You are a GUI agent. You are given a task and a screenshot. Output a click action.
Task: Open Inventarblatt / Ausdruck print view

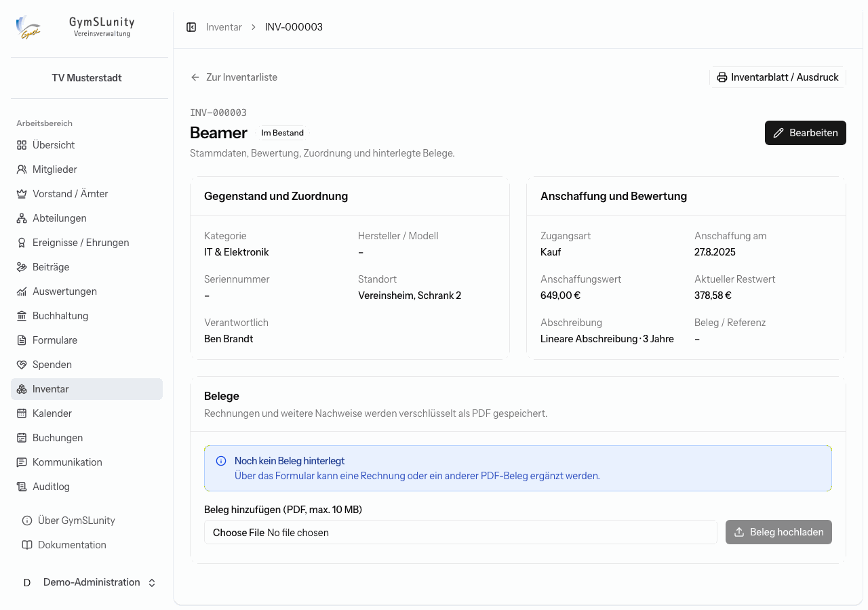pyautogui.click(x=778, y=77)
